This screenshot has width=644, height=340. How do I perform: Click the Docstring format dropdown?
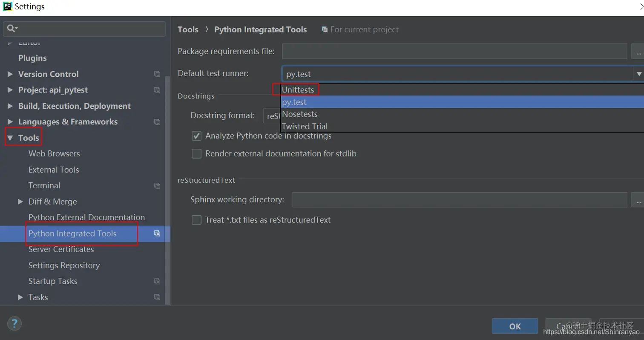[x=273, y=115]
